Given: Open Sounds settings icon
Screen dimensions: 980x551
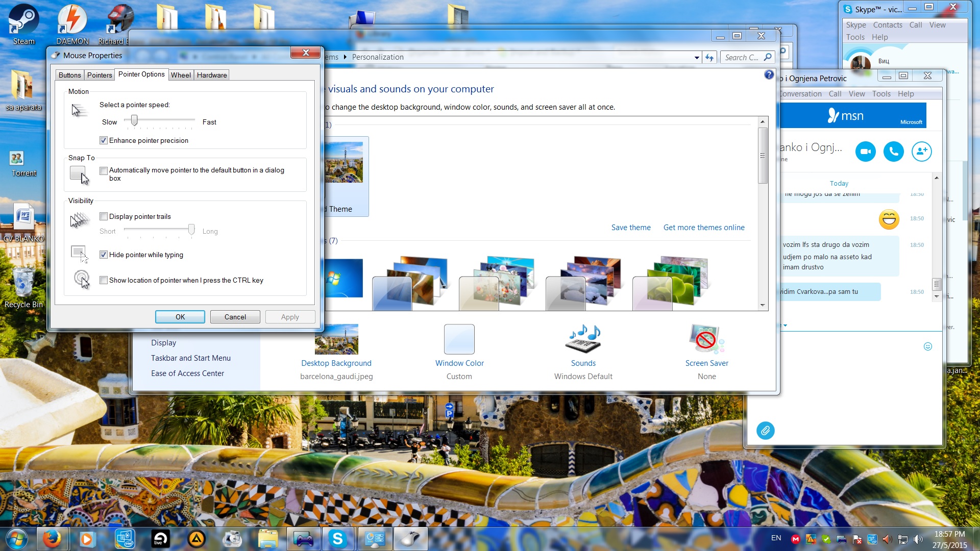Looking at the screenshot, I should [x=583, y=339].
